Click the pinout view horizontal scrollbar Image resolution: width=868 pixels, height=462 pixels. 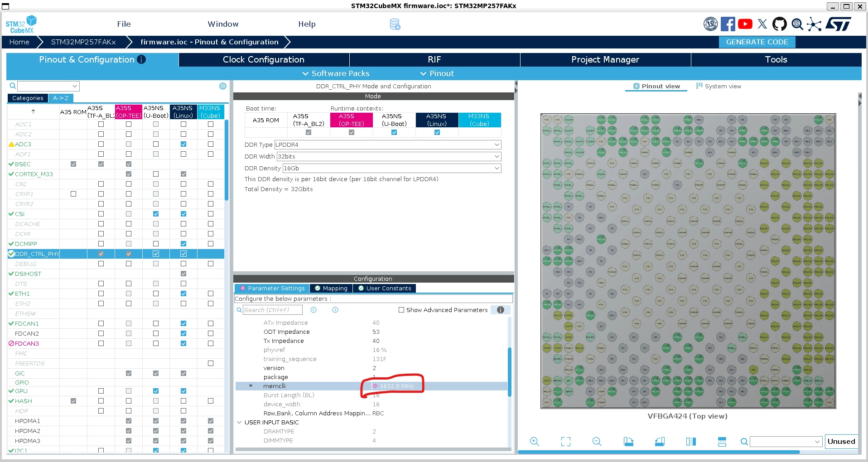pos(659,452)
